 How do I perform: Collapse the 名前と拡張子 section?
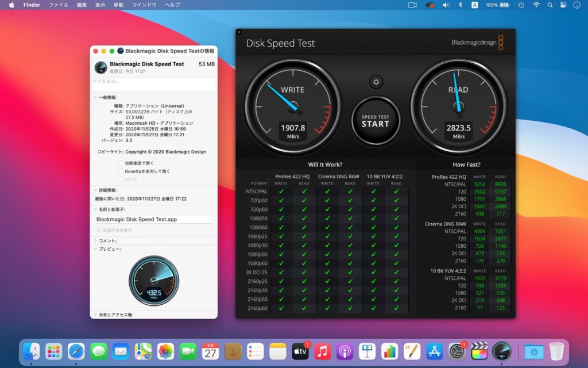(95, 209)
